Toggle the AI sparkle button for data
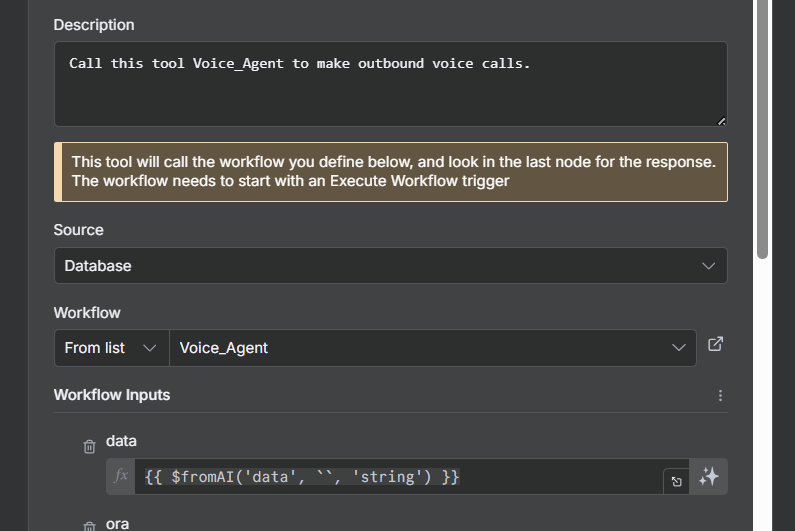Image resolution: width=795 pixels, height=531 pixels. (709, 477)
